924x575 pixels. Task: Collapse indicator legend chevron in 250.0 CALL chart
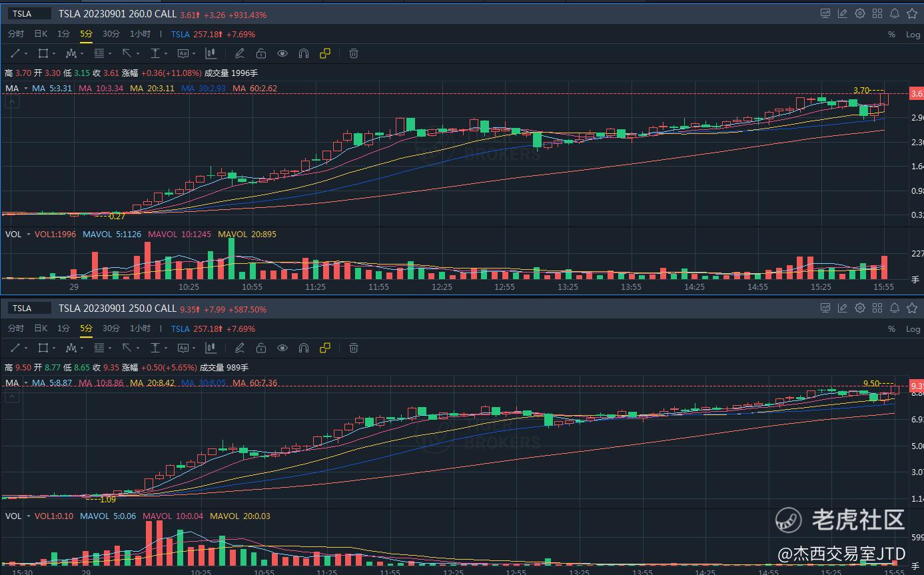point(11,396)
